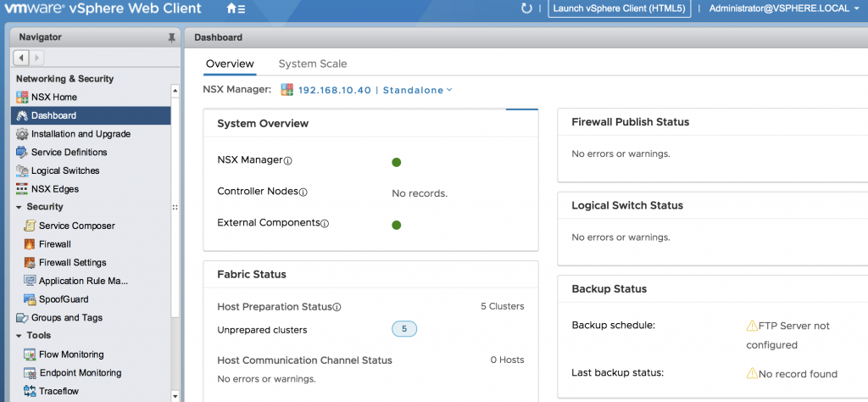Open Endpoint Monitoring under Tools

(81, 372)
